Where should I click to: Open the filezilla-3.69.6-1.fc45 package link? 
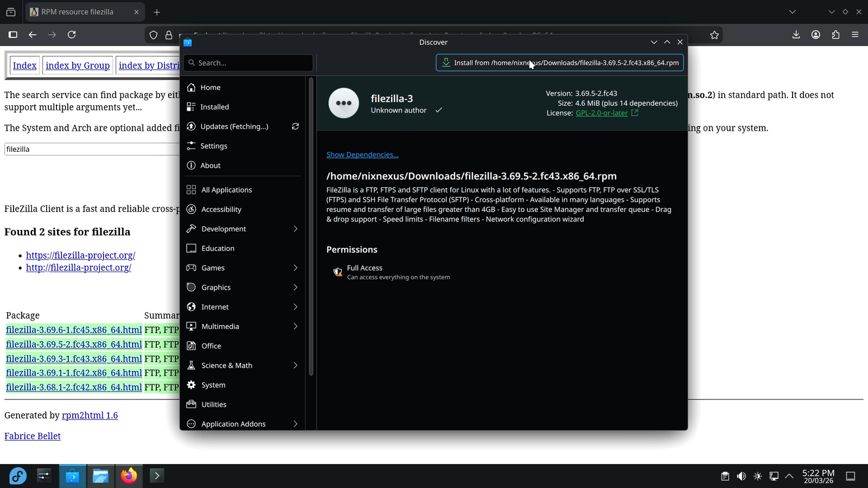click(74, 330)
